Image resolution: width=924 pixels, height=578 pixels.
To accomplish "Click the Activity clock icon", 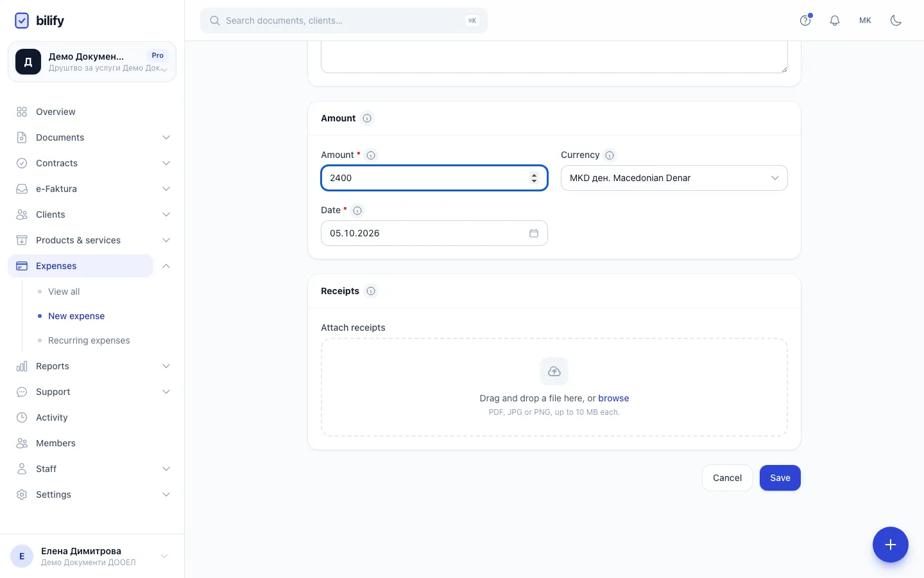I will pyautogui.click(x=22, y=417).
